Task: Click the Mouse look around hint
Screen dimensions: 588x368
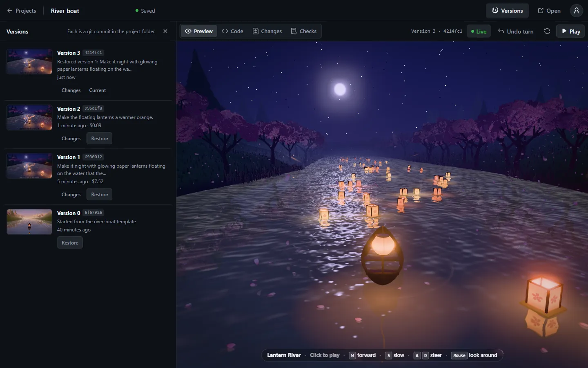Action: tap(474, 355)
